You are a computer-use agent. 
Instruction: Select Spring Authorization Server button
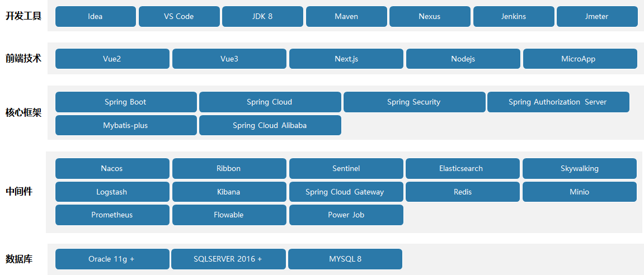pyautogui.click(x=558, y=102)
